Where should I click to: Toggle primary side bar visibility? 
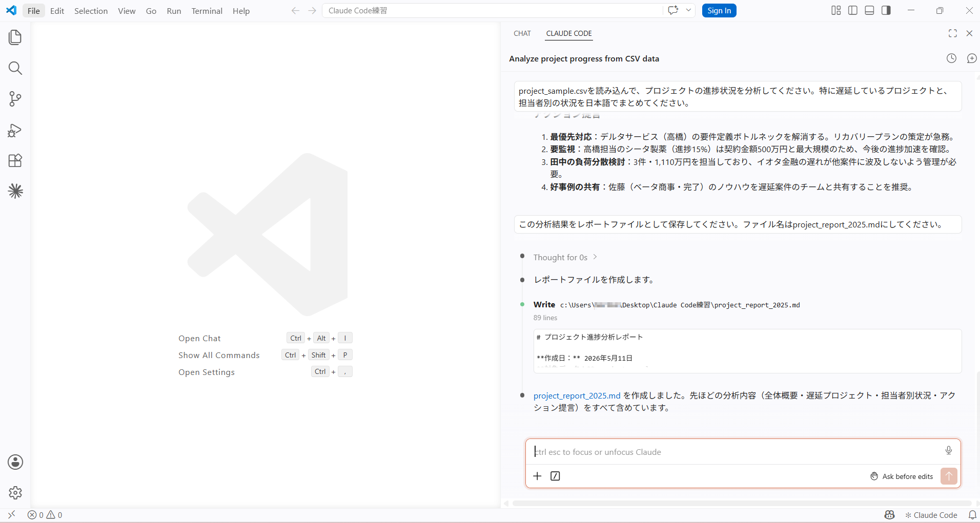(853, 10)
